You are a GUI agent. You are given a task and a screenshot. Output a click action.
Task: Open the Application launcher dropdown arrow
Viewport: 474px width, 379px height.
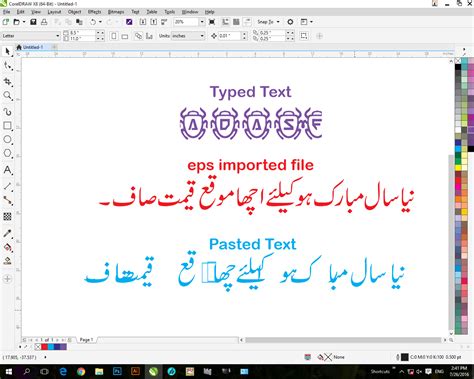click(x=311, y=22)
